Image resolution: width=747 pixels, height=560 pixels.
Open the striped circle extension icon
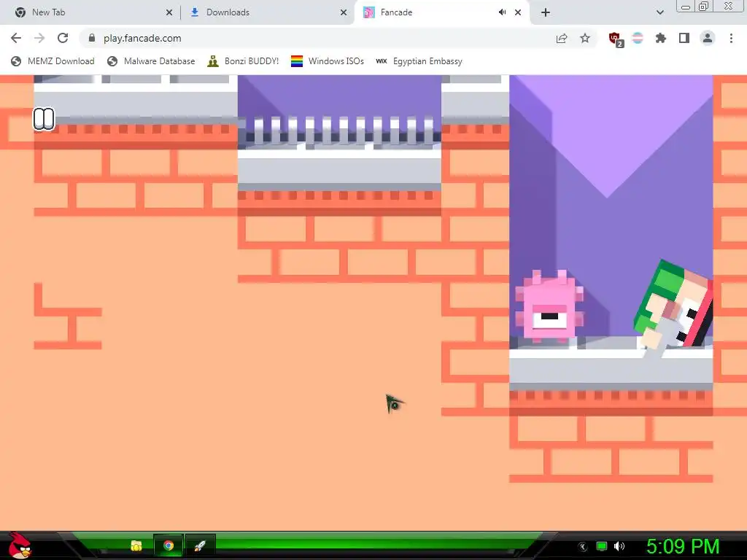pos(638,38)
